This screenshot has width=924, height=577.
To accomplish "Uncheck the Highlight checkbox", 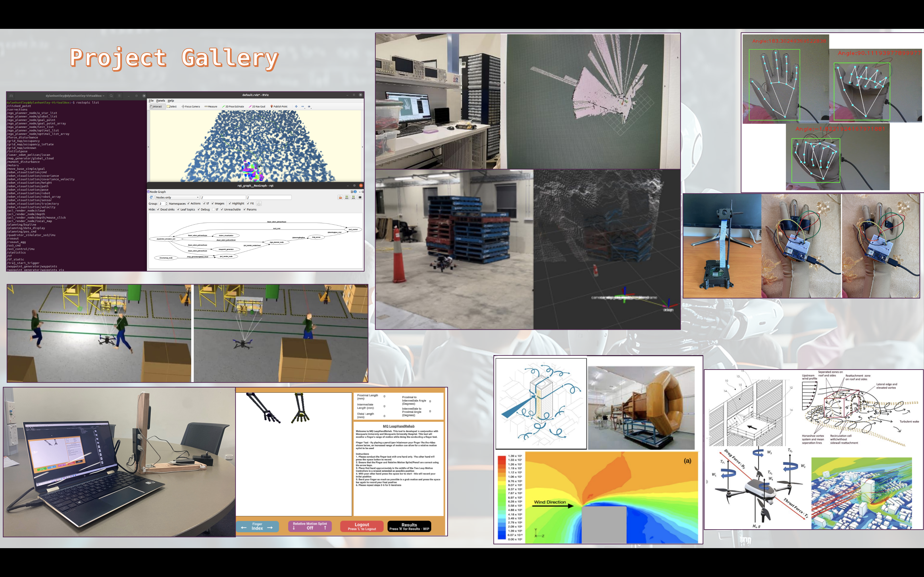I will coord(230,204).
